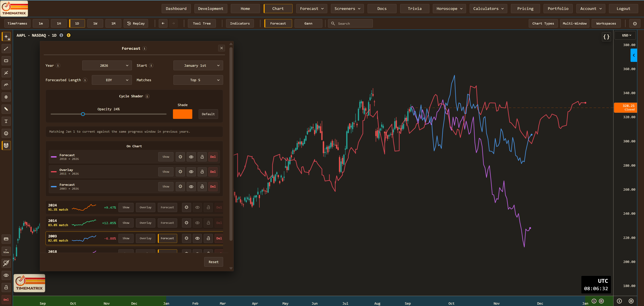Reset the forecast panel settings

[213, 262]
